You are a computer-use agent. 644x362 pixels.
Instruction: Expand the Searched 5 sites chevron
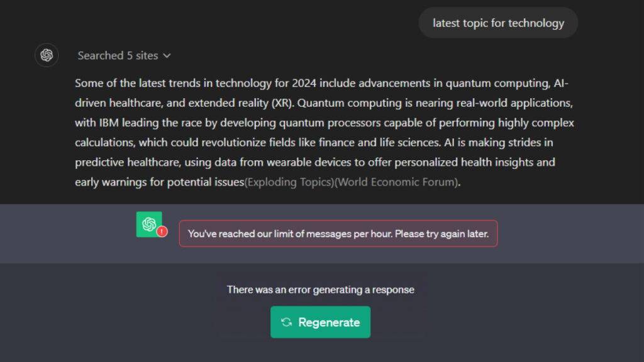[167, 55]
